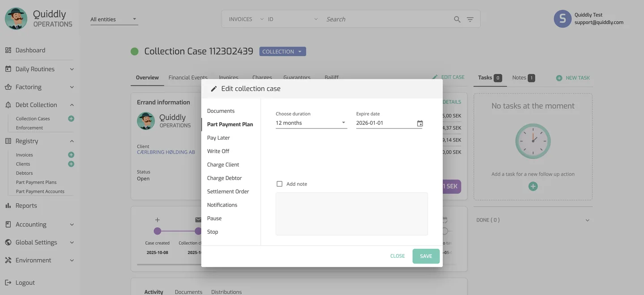Screen dimensions: 644x295
Task: Click the Daily Routines calendar icon
Action: pyautogui.click(x=8, y=69)
